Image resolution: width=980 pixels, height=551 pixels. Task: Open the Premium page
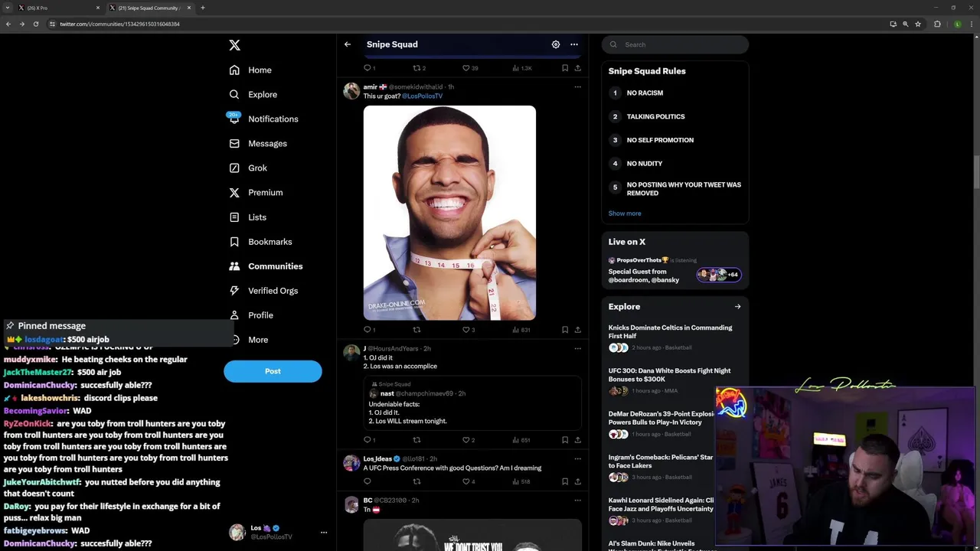click(256, 192)
